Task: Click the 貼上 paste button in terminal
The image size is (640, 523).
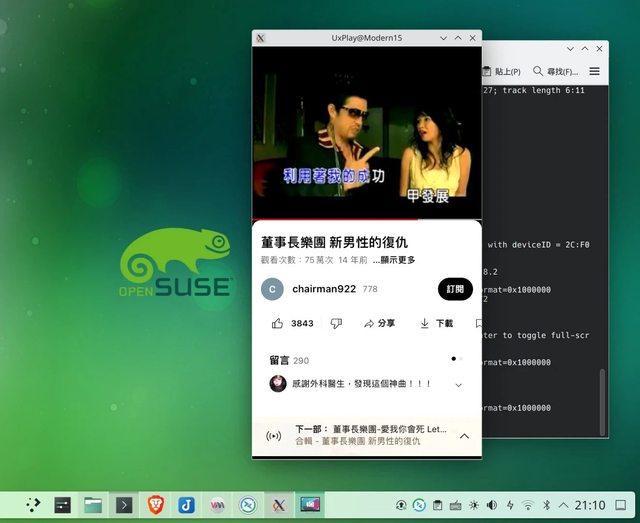Action: (502, 72)
